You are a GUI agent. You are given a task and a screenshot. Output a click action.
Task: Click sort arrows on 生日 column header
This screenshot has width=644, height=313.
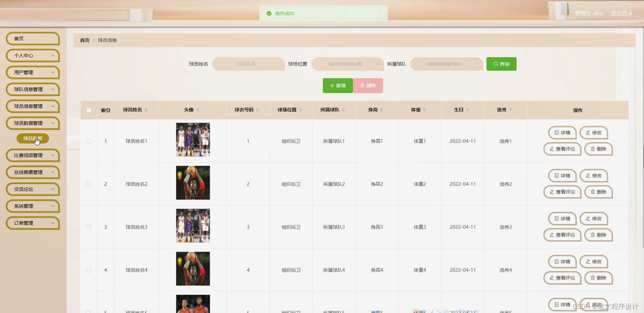tap(467, 110)
